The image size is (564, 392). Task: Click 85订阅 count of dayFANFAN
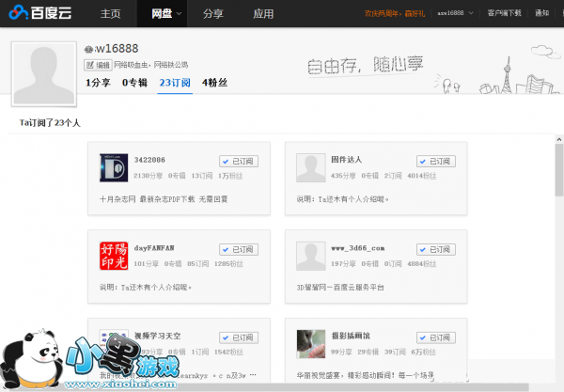pos(197,264)
